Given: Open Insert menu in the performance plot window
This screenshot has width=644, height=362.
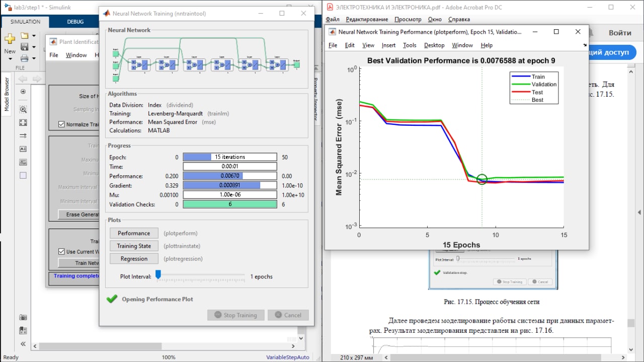Looking at the screenshot, I should pos(388,45).
